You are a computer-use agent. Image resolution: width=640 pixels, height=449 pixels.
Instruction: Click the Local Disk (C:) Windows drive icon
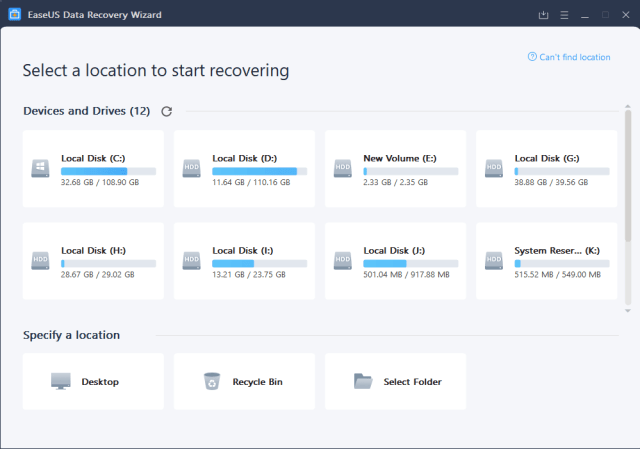point(40,168)
